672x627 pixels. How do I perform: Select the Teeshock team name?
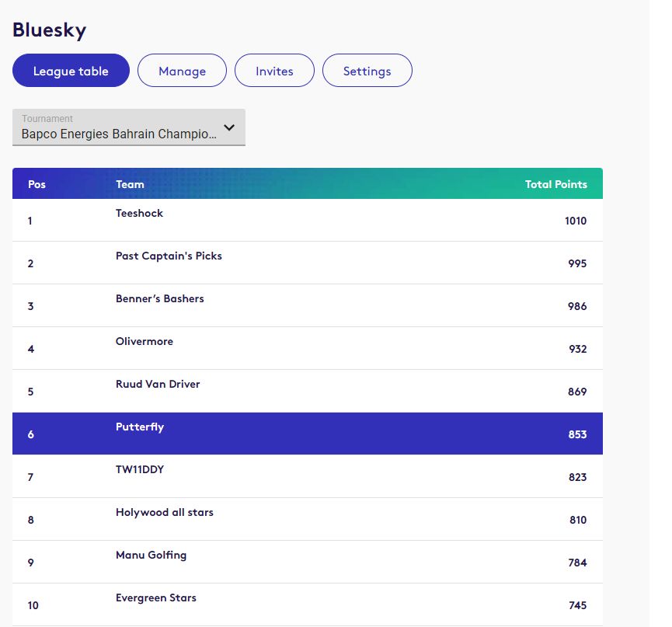(x=139, y=213)
